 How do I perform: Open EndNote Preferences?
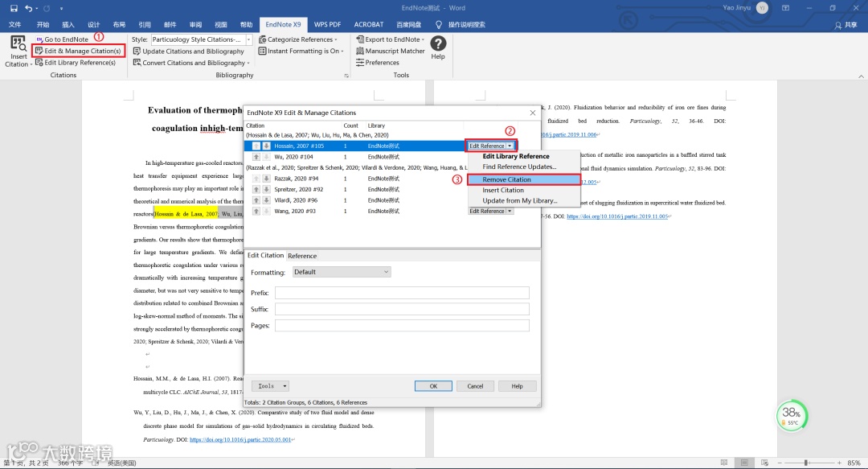tap(377, 63)
